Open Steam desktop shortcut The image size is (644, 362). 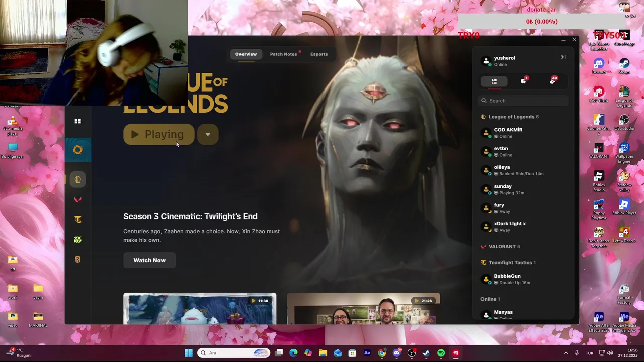click(x=624, y=66)
